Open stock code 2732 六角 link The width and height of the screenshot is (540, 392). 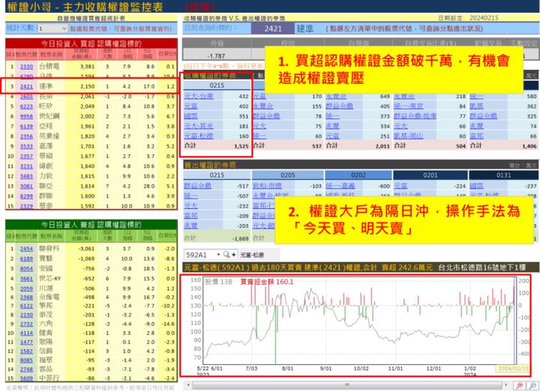click(26, 324)
